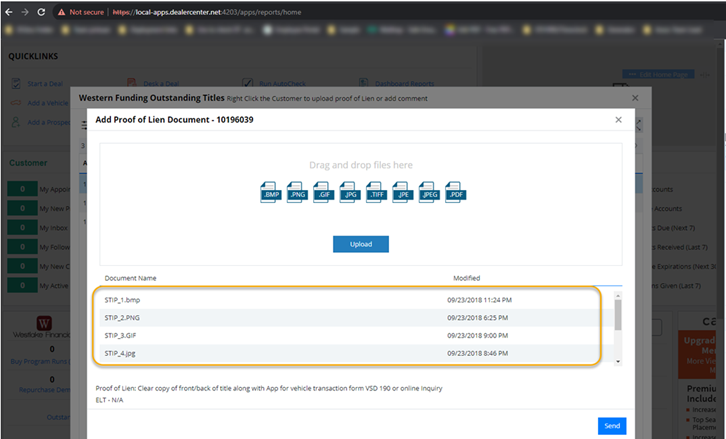The height and width of the screenshot is (439, 726).
Task: Click the 09/23/2018 11:24 PM modified date
Action: tap(479, 300)
